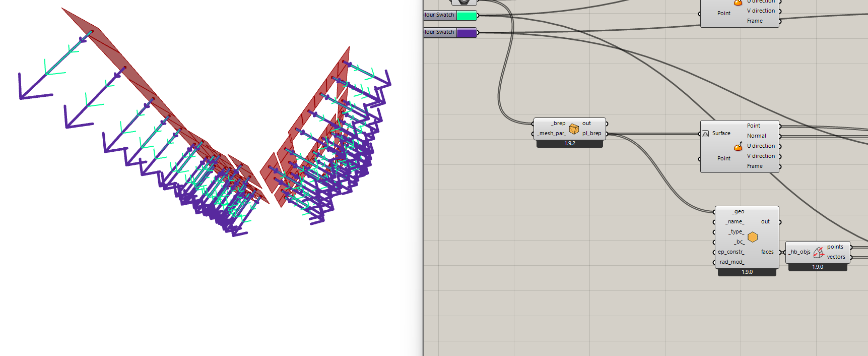Click the Evaluate Surface icon beside U direction
This screenshot has width=868, height=356.
(738, 147)
